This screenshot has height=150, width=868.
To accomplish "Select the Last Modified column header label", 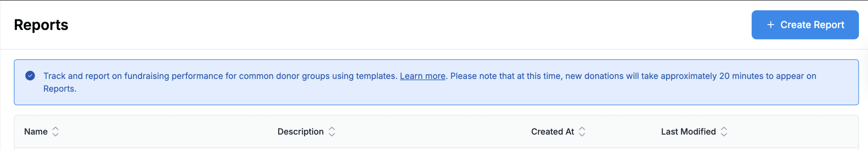I will (x=688, y=132).
